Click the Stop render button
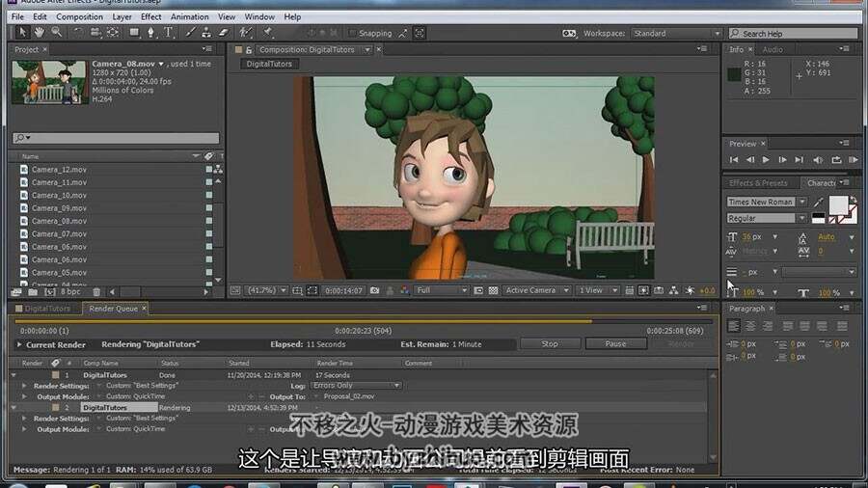The height and width of the screenshot is (488, 868). click(x=550, y=344)
